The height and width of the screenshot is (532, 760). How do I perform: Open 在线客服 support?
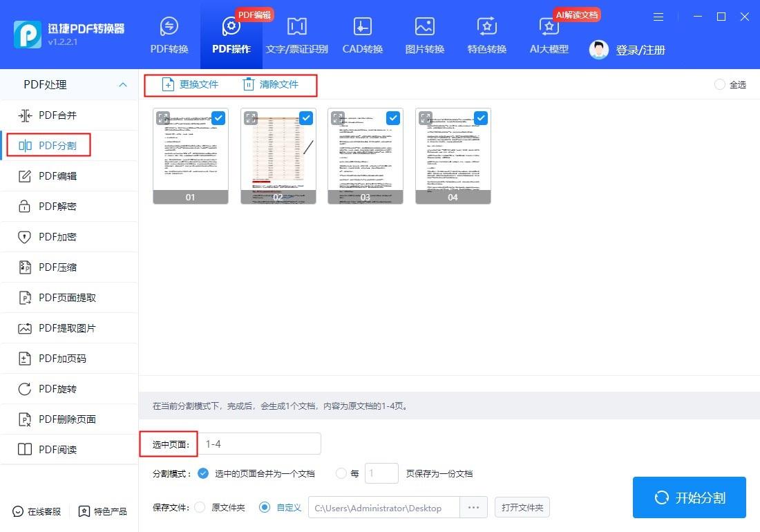(37, 512)
